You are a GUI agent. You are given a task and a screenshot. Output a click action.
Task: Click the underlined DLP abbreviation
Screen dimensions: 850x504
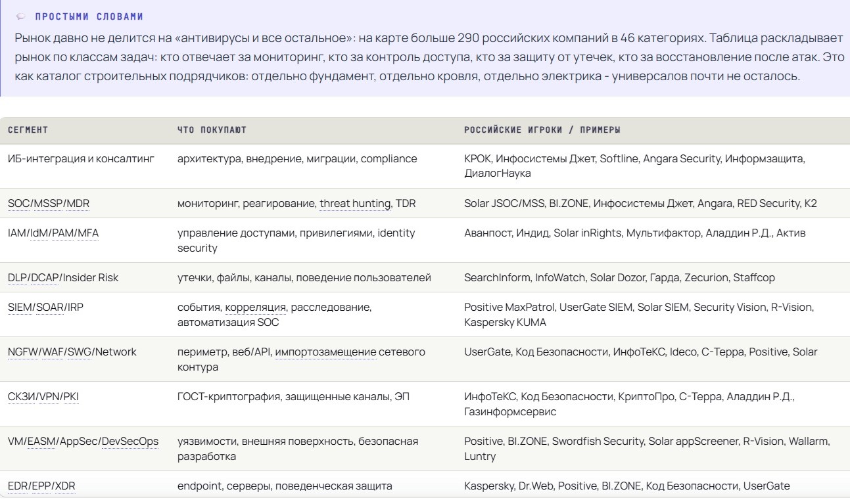tap(16, 278)
